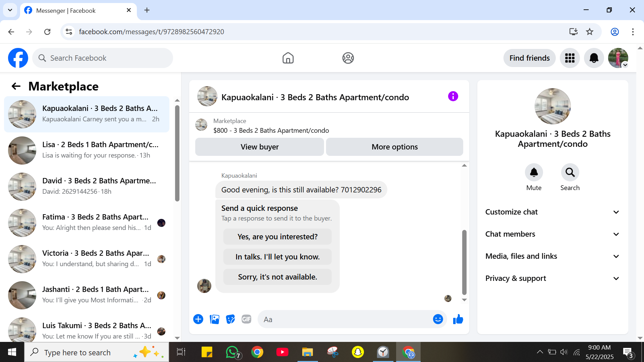The width and height of the screenshot is (644, 362).
Task: Open the Chrome three-dot menu
Action: [633, 32]
